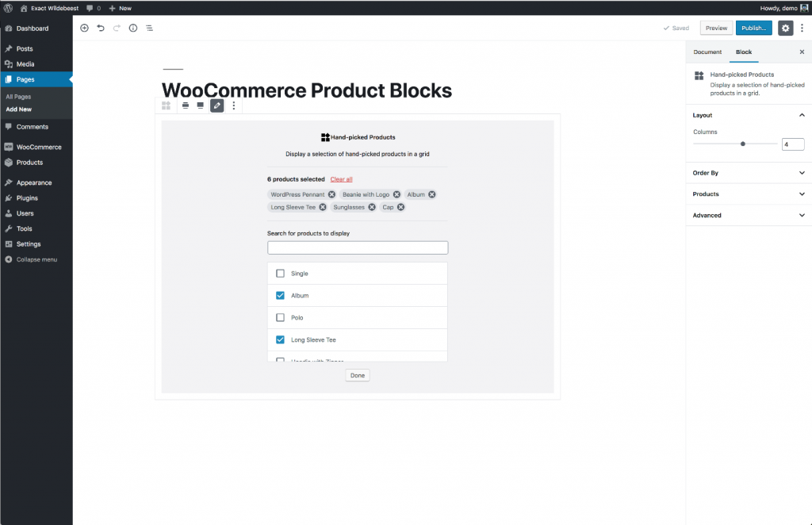Remove Beanie with Logo from selection
The height and width of the screenshot is (525, 812).
pyautogui.click(x=396, y=194)
